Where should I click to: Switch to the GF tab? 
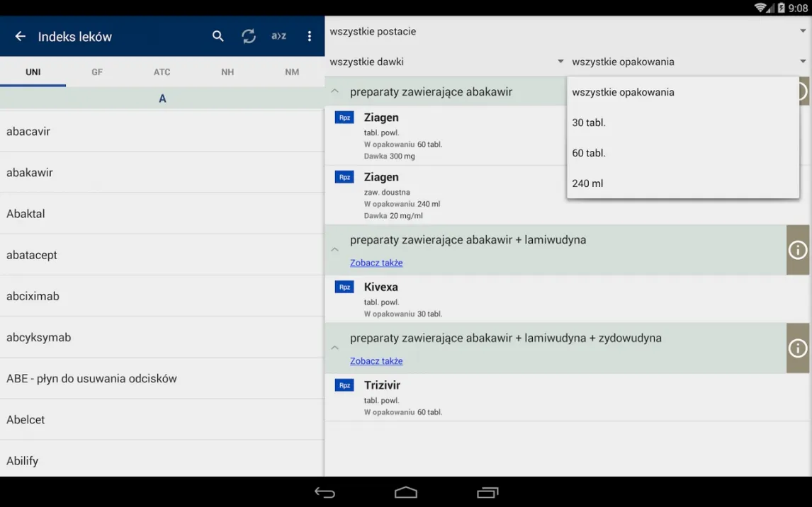click(x=97, y=72)
